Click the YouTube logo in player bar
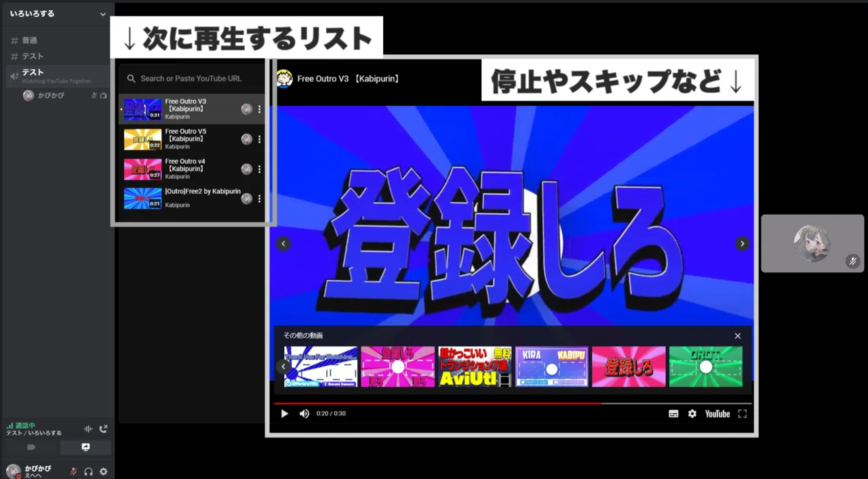Viewport: 868px width, 479px height. [717, 414]
